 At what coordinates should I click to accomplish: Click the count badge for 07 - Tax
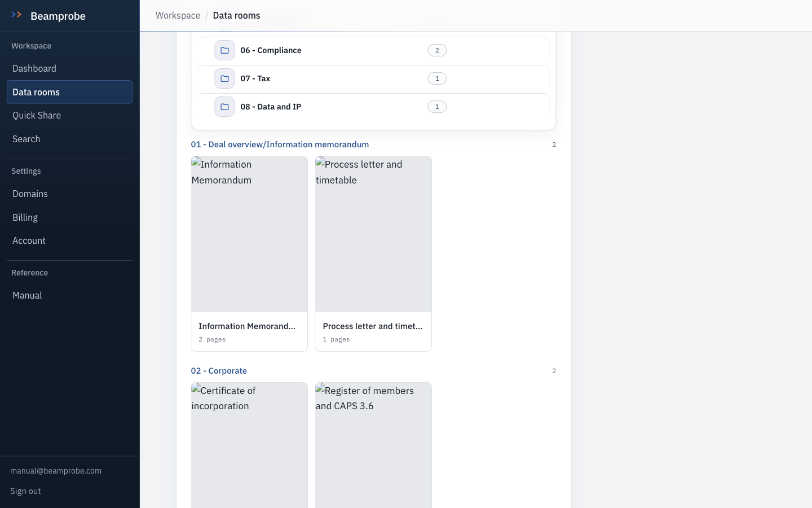tap(437, 78)
